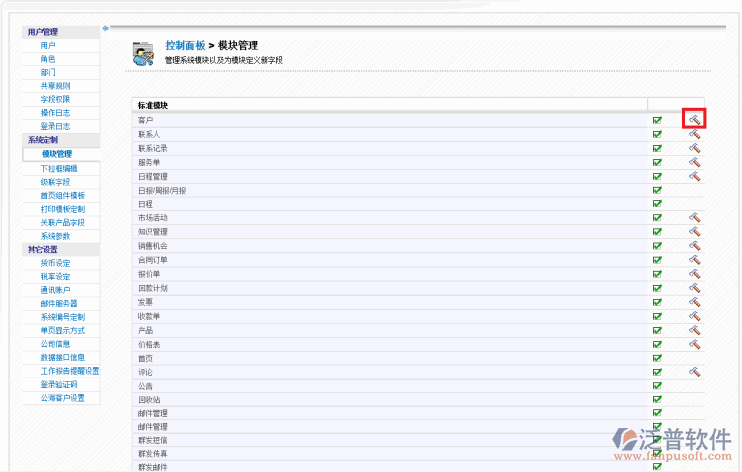Image resolution: width=742 pixels, height=472 pixels.
Task: Select 下拉框编辑 in the sidebar menu
Action: click(x=56, y=168)
